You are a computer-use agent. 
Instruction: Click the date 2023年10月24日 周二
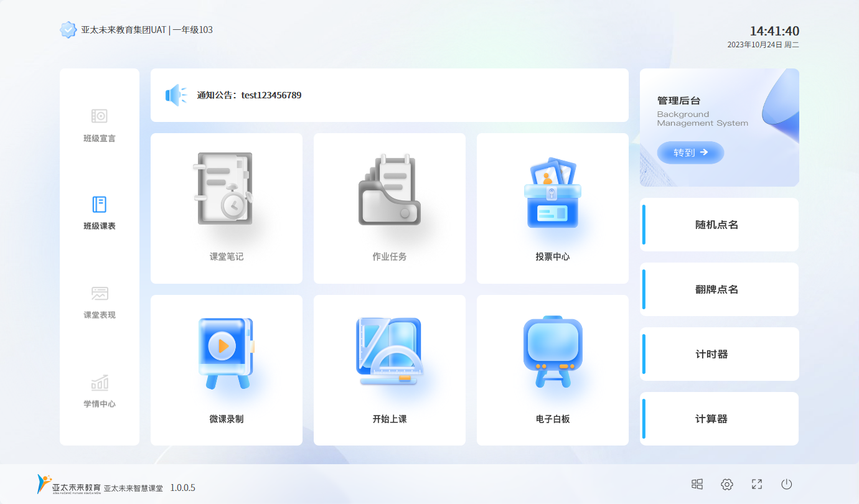pyautogui.click(x=763, y=45)
